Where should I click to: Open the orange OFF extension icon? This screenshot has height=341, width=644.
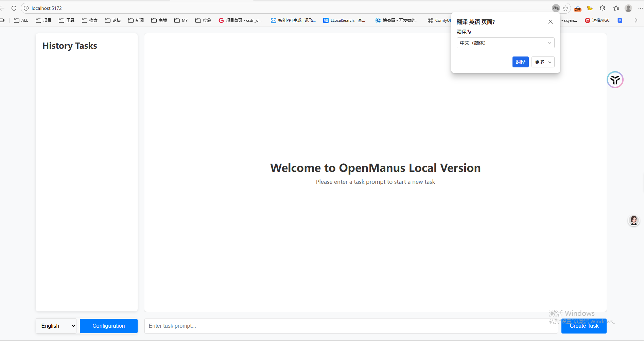click(578, 9)
